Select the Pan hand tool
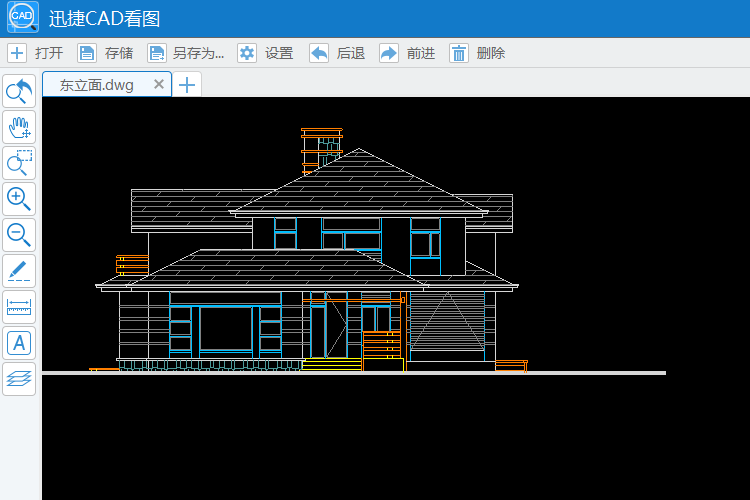Viewport: 750px width, 500px height. pyautogui.click(x=19, y=127)
